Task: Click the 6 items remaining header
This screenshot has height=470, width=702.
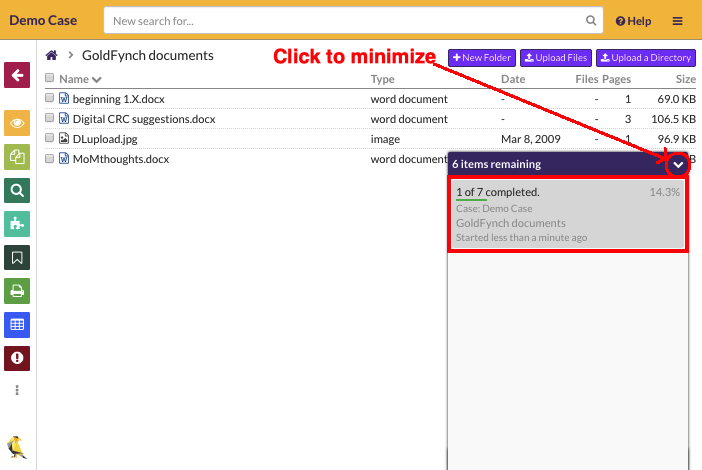Action: tap(497, 164)
